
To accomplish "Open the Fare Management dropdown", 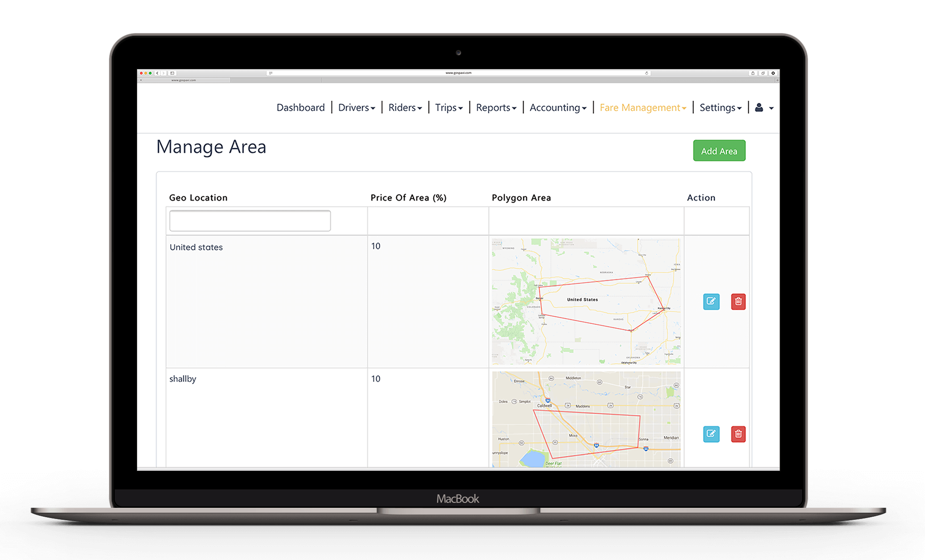I will click(643, 108).
